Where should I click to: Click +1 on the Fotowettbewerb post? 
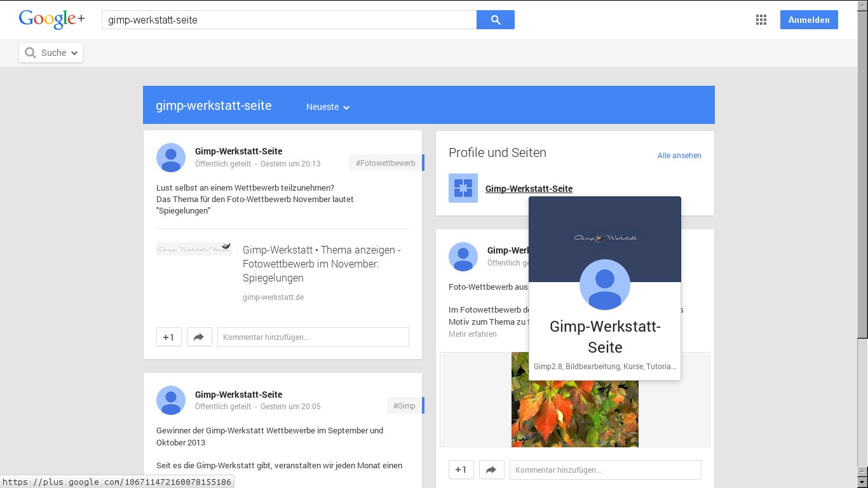[169, 337]
